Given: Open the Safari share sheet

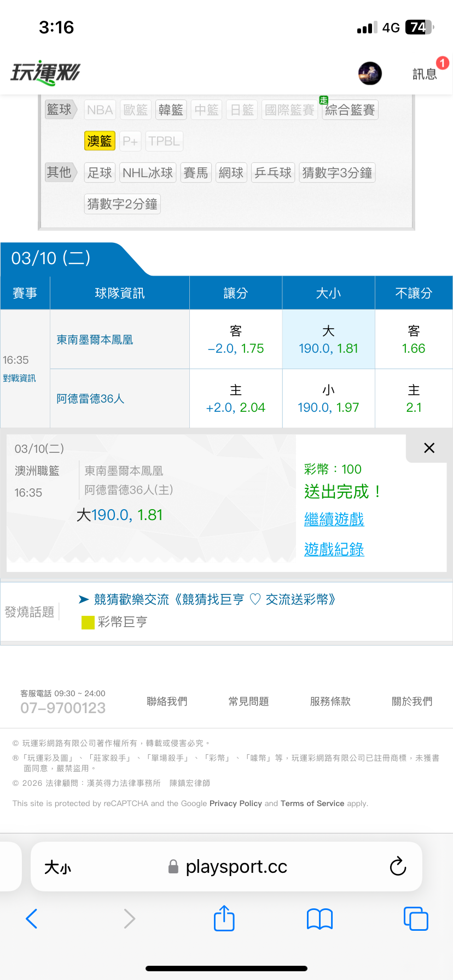Looking at the screenshot, I should click(x=224, y=918).
